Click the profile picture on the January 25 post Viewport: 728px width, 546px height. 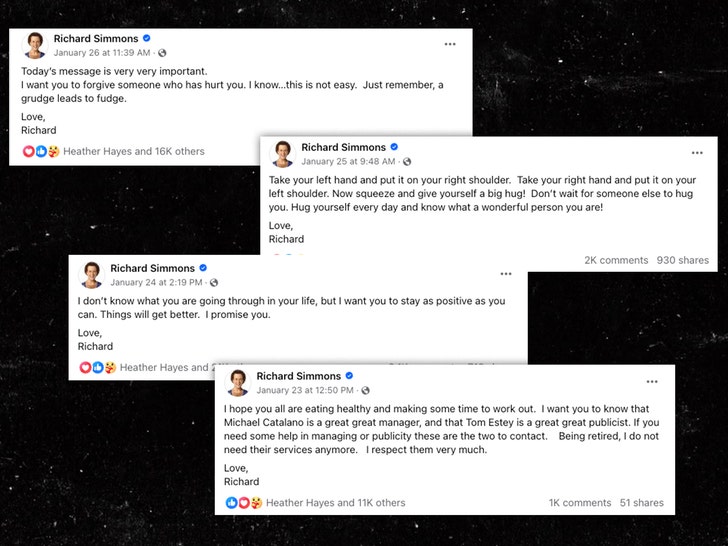pyautogui.click(x=283, y=154)
